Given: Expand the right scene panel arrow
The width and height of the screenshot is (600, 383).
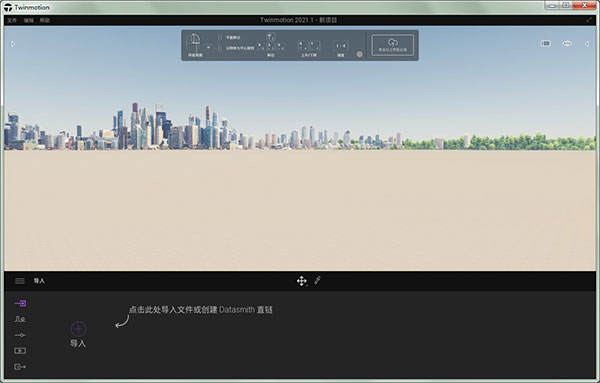Looking at the screenshot, I should coord(587,44).
